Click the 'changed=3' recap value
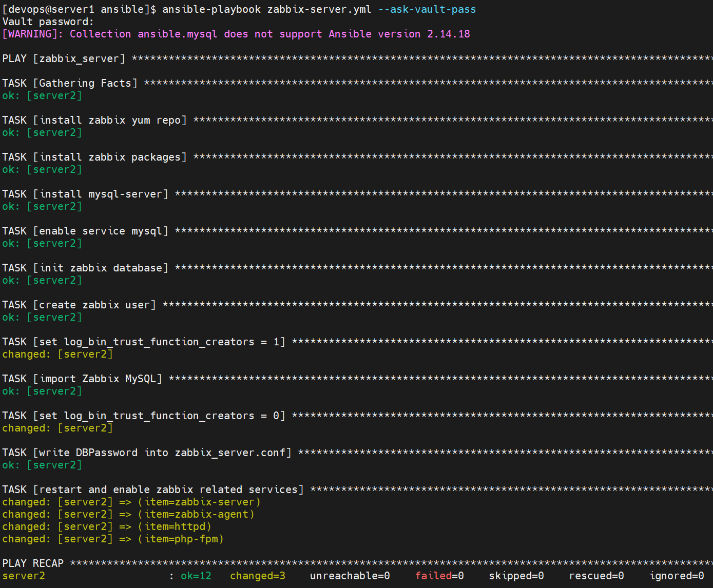 [x=258, y=576]
